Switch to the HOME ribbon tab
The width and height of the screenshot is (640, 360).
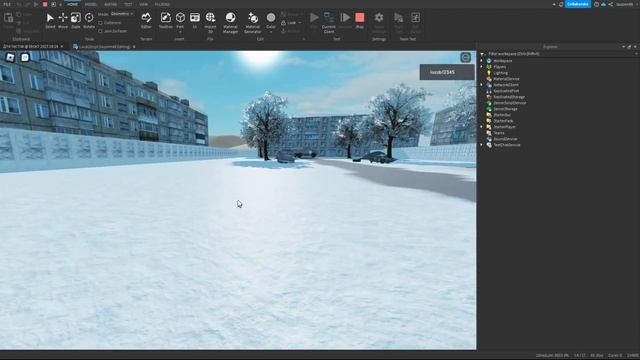[x=73, y=4]
